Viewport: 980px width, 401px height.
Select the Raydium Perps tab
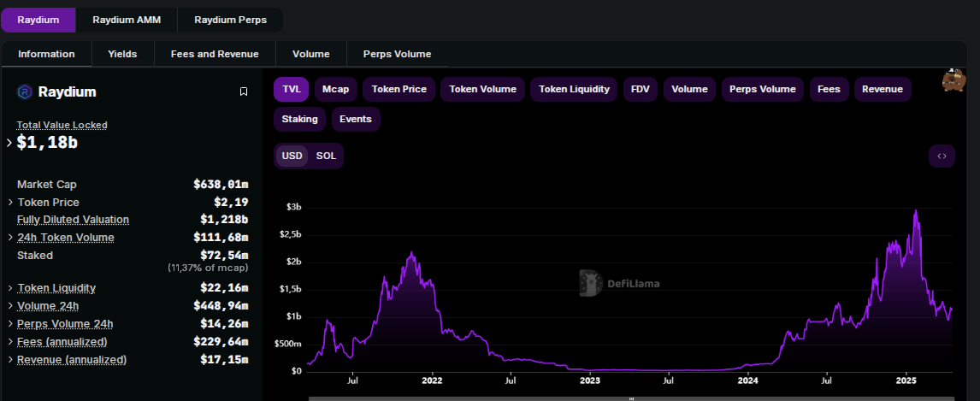(231, 20)
